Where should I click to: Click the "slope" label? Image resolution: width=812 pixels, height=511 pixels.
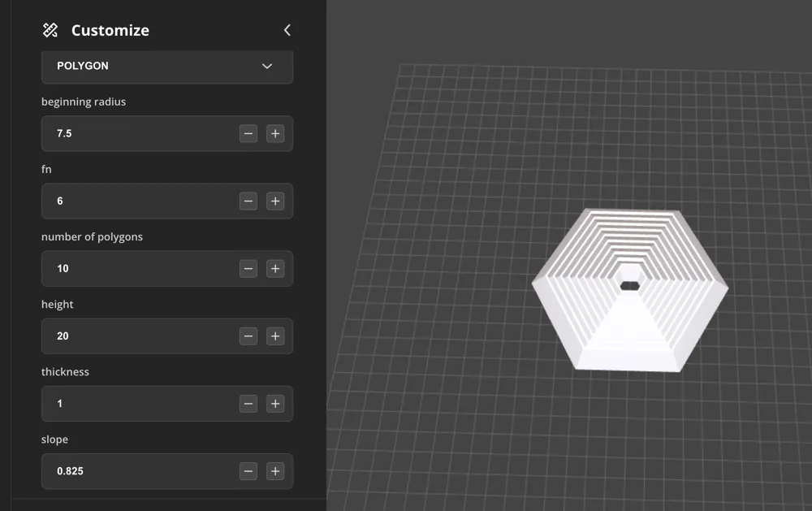click(54, 440)
